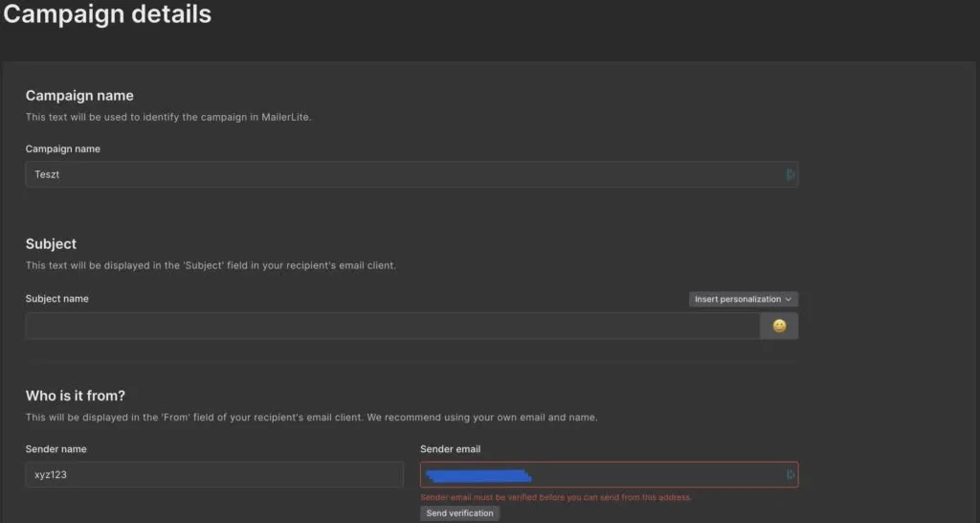Open the Insert personalization dropdown

pos(742,299)
